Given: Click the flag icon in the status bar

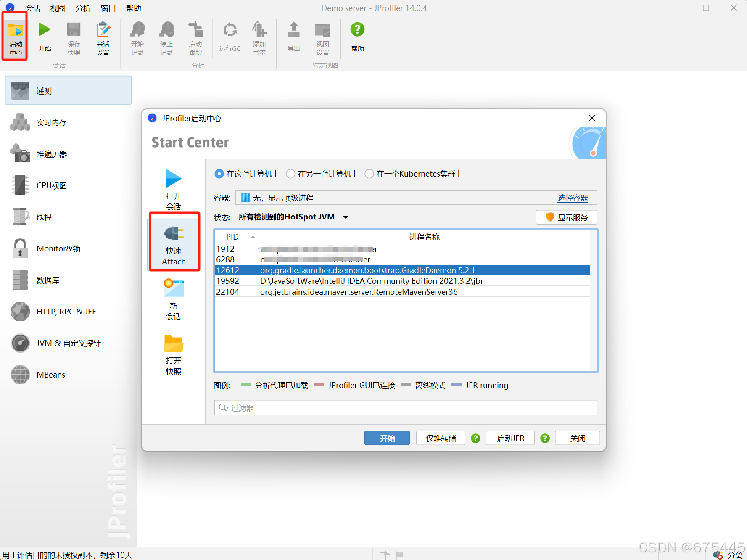Looking at the screenshot, I should tap(399, 555).
